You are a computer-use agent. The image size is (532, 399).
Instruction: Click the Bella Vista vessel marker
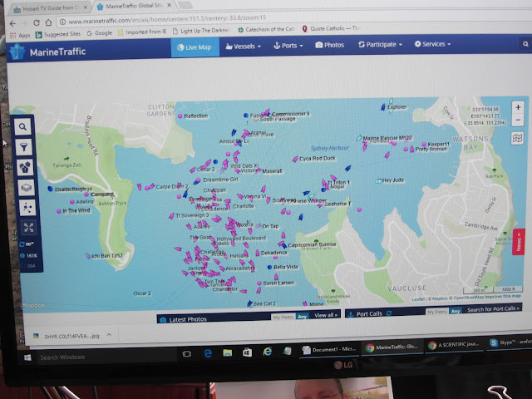269,268
